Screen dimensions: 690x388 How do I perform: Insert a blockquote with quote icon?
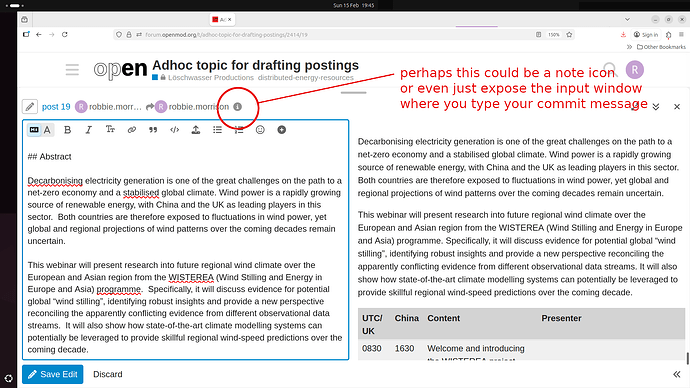coord(153,130)
